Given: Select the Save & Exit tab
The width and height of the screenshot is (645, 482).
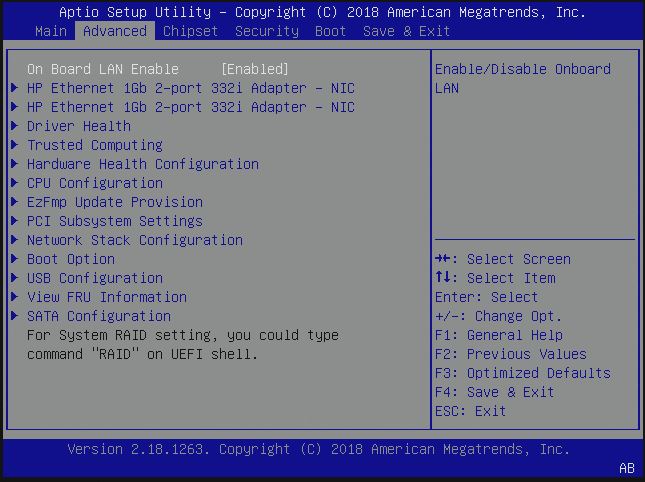Looking at the screenshot, I should click(406, 31).
